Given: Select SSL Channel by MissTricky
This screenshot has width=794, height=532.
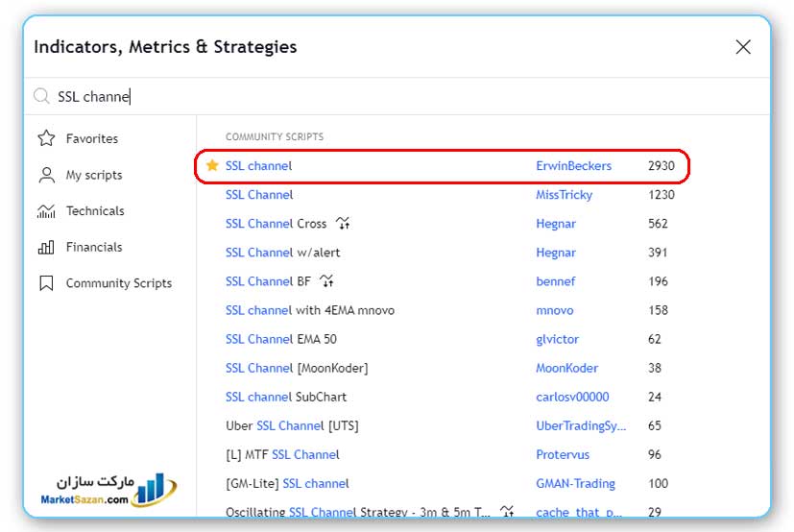Looking at the screenshot, I should click(259, 195).
